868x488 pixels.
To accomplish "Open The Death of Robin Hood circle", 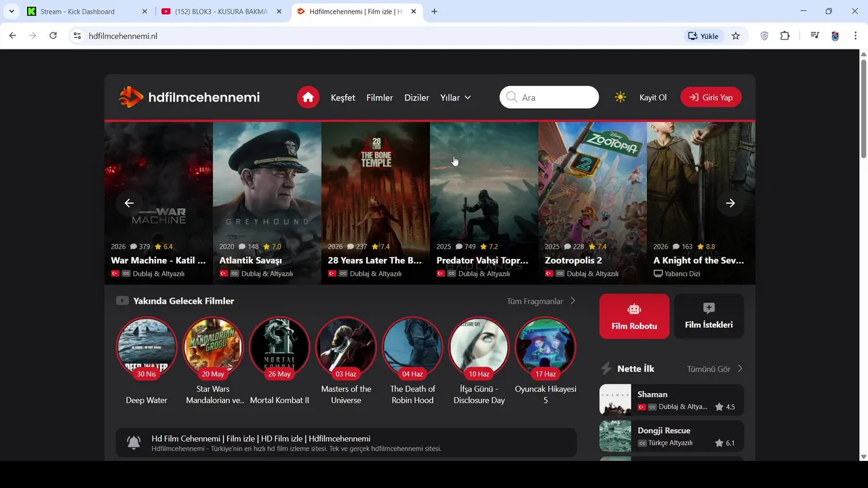I will pyautogui.click(x=412, y=347).
